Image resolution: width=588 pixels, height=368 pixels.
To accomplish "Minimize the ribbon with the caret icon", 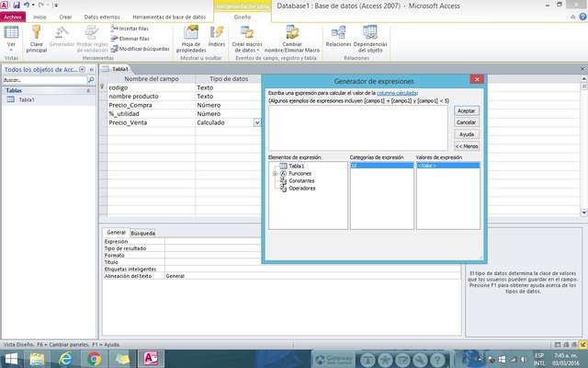I will click(x=572, y=17).
